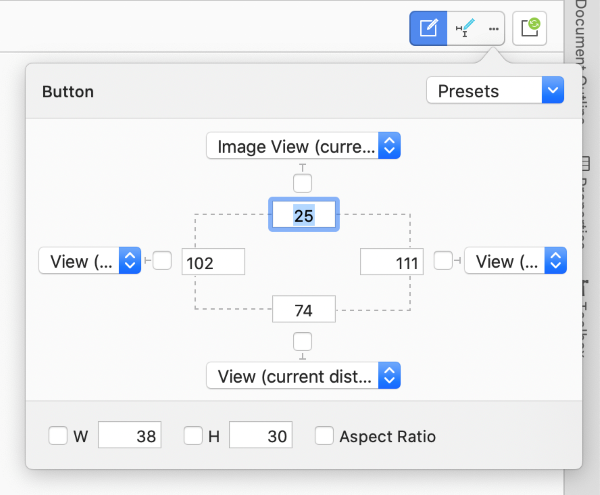Enable the W width constraint checkbox
The width and height of the screenshot is (600, 495).
[x=59, y=436]
